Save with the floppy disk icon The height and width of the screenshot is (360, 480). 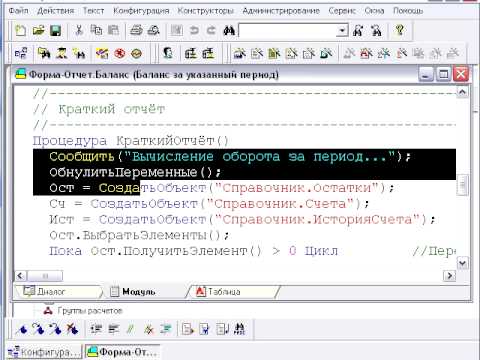(x=56, y=31)
